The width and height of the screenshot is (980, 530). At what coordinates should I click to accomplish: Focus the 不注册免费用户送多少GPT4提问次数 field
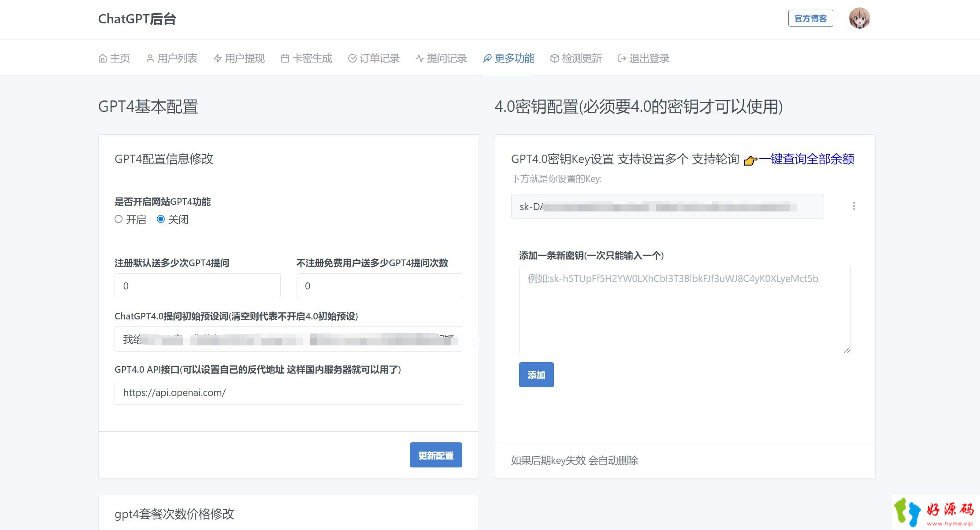(379, 285)
